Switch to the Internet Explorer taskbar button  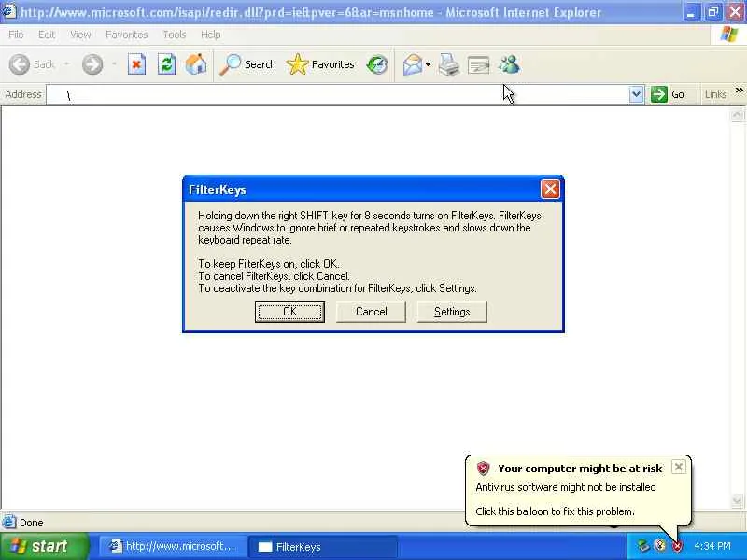tap(173, 547)
